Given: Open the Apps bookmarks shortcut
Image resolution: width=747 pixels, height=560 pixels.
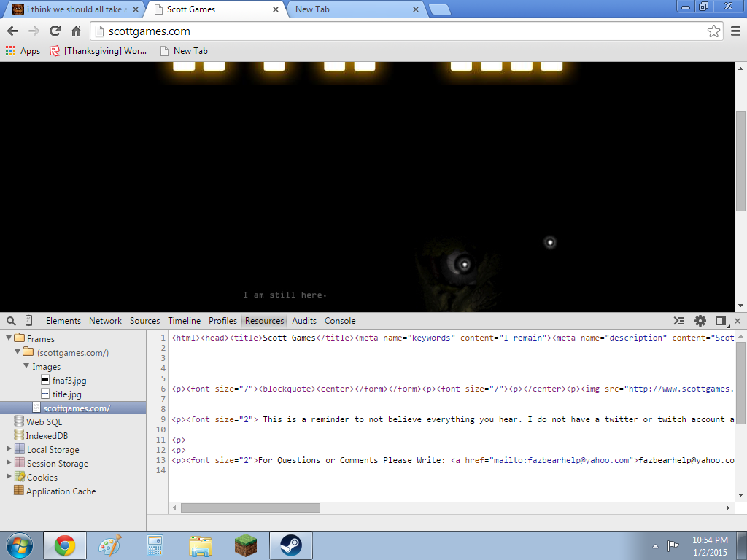Looking at the screenshot, I should pos(23,51).
